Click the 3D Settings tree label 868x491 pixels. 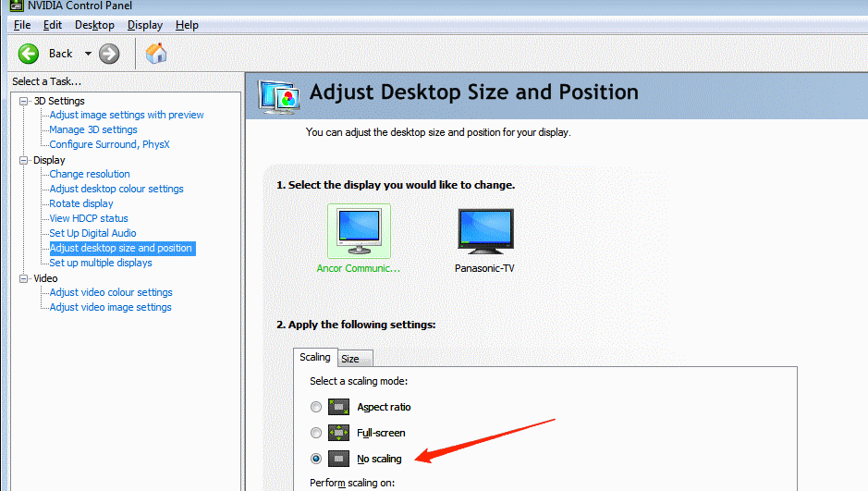click(59, 101)
